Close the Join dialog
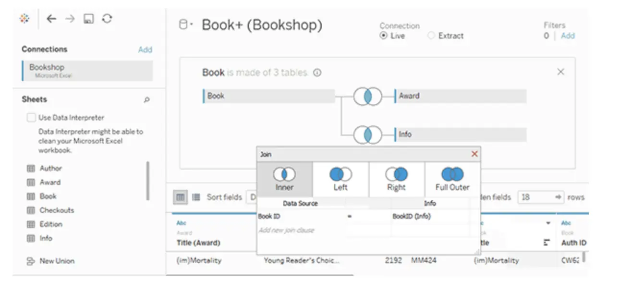Screen dimensions: 644x281 pyautogui.click(x=474, y=154)
